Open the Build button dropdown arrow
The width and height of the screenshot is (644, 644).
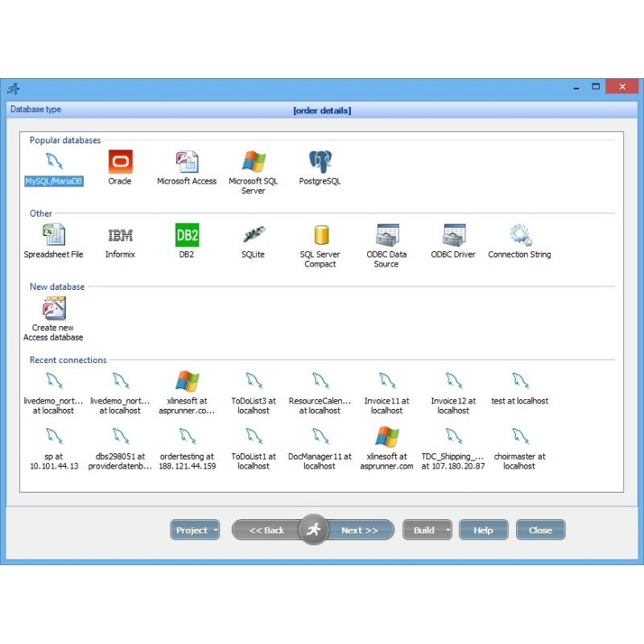448,530
